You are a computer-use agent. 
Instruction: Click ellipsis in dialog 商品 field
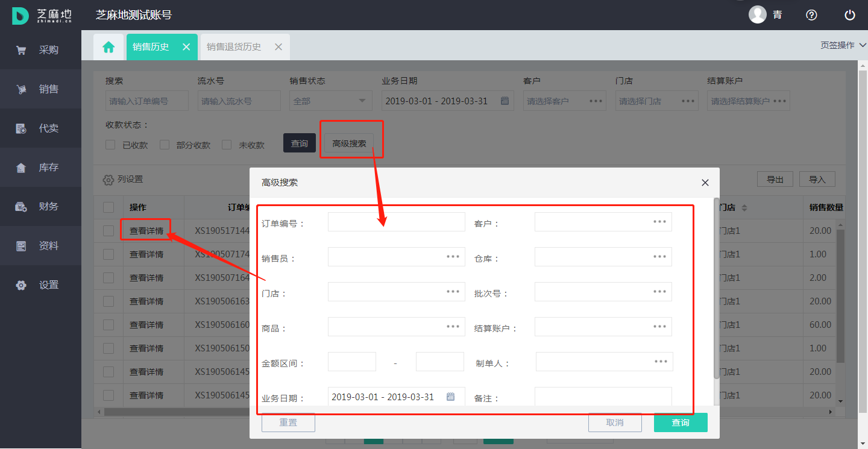453,327
